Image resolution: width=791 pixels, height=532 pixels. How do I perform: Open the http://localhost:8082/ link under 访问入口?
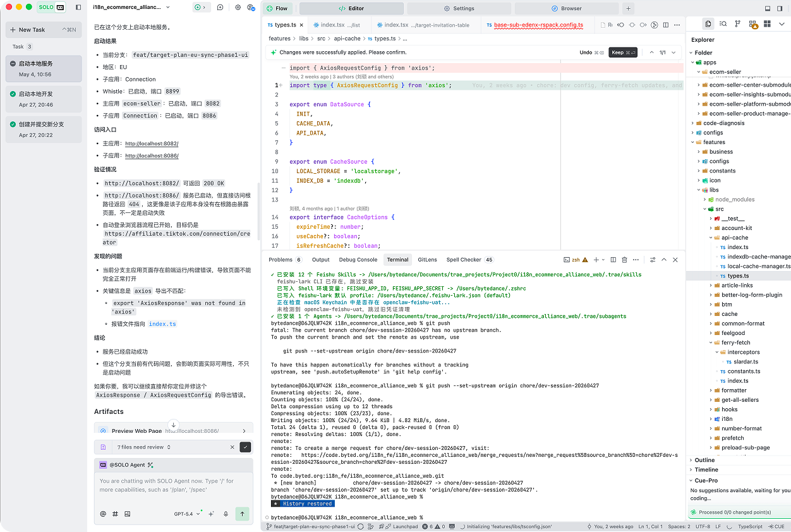152,144
